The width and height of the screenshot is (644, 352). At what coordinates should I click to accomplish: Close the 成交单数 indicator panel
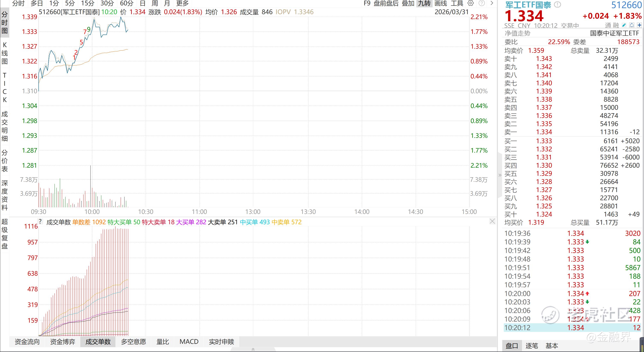click(492, 221)
